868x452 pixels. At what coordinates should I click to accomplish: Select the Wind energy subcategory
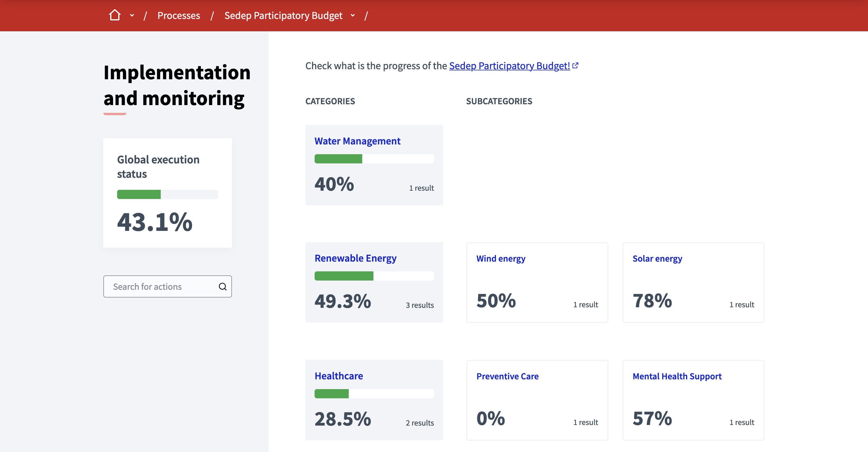(x=501, y=258)
